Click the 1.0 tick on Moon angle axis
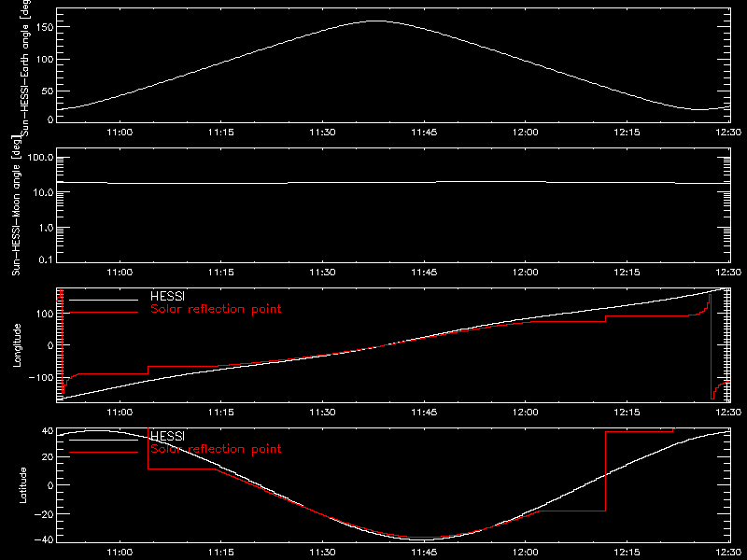This screenshot has height=560, width=747. [46, 228]
